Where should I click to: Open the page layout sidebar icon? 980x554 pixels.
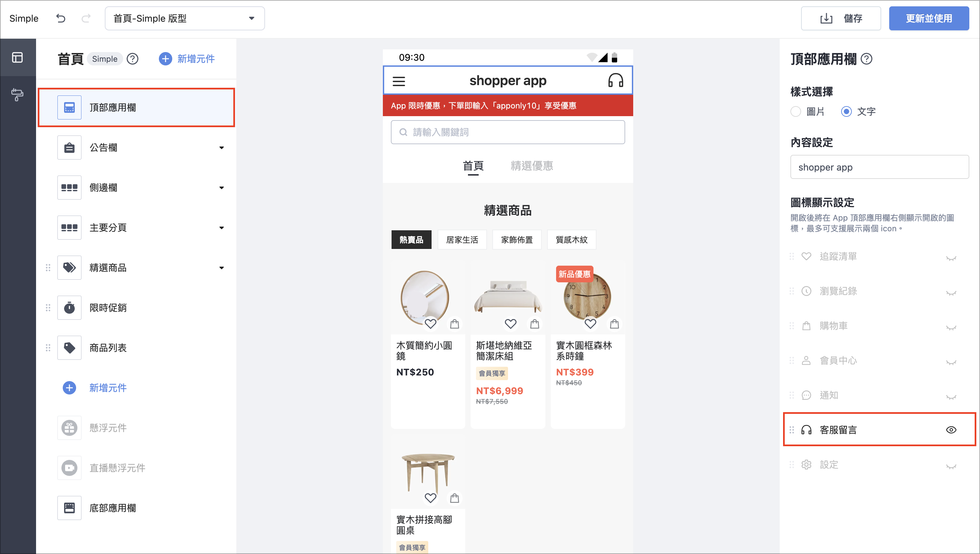point(17,57)
